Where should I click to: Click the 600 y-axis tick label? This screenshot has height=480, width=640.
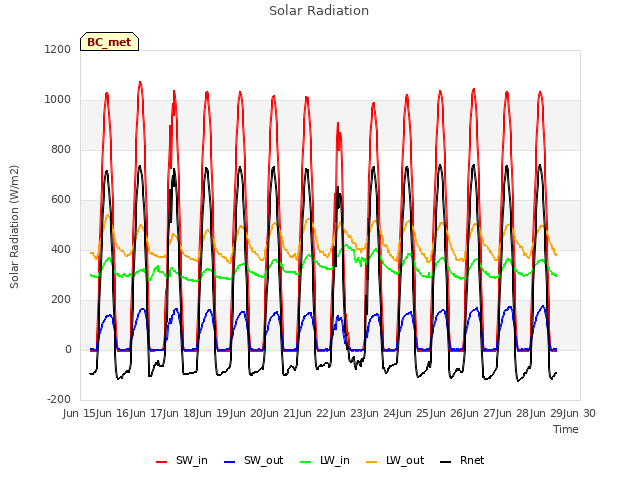(x=61, y=200)
